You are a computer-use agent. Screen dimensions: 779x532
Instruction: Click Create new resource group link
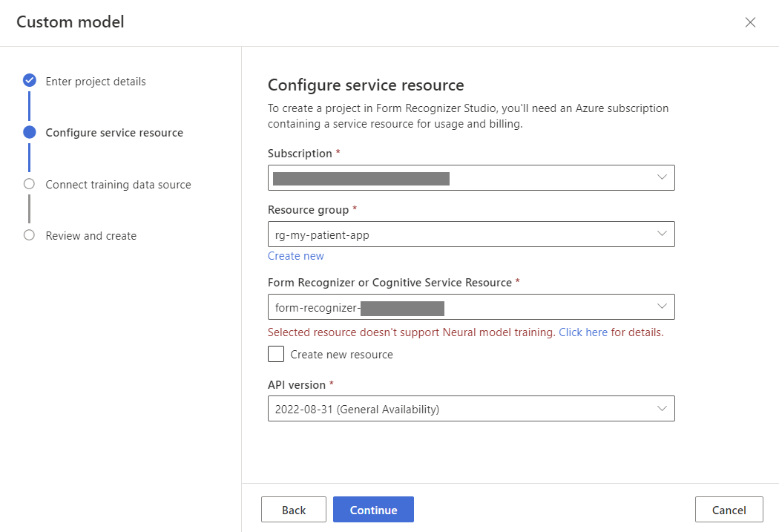pos(295,256)
